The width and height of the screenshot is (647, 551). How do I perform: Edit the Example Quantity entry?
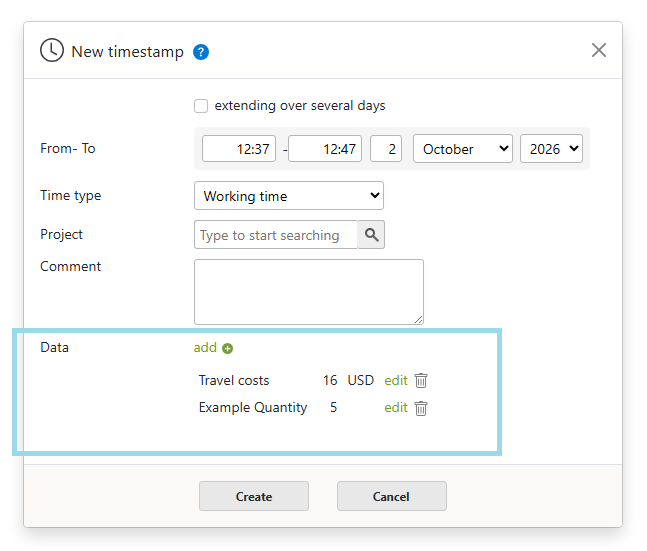[x=396, y=408]
